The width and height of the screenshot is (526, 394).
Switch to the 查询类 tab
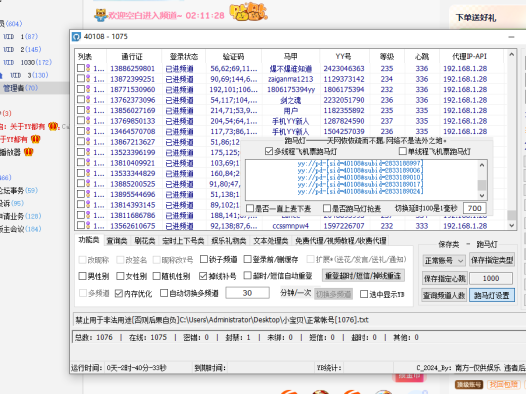click(116, 240)
